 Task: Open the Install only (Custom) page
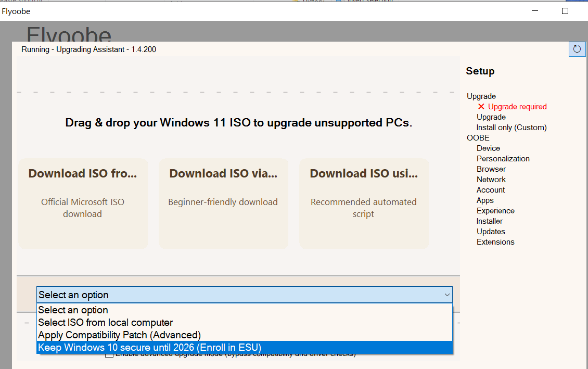[x=511, y=128]
